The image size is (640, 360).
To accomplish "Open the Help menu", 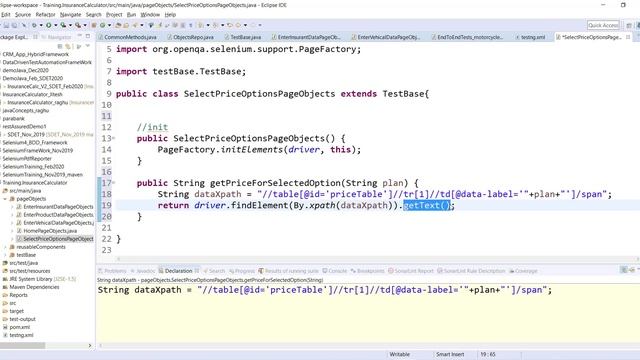I will click(170, 15).
